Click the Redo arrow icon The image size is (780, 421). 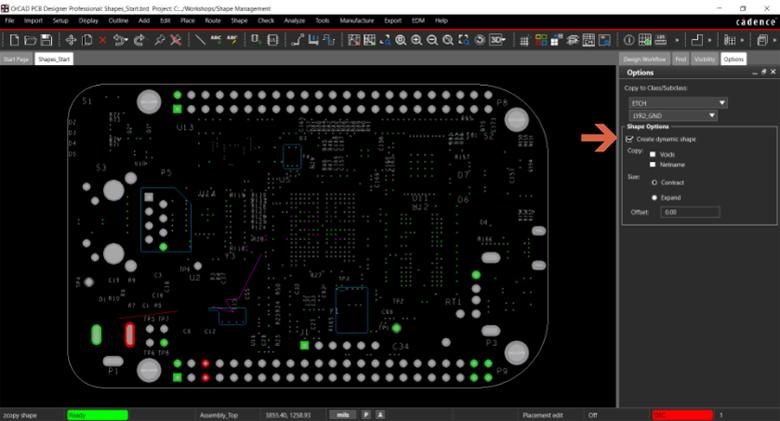coord(139,40)
